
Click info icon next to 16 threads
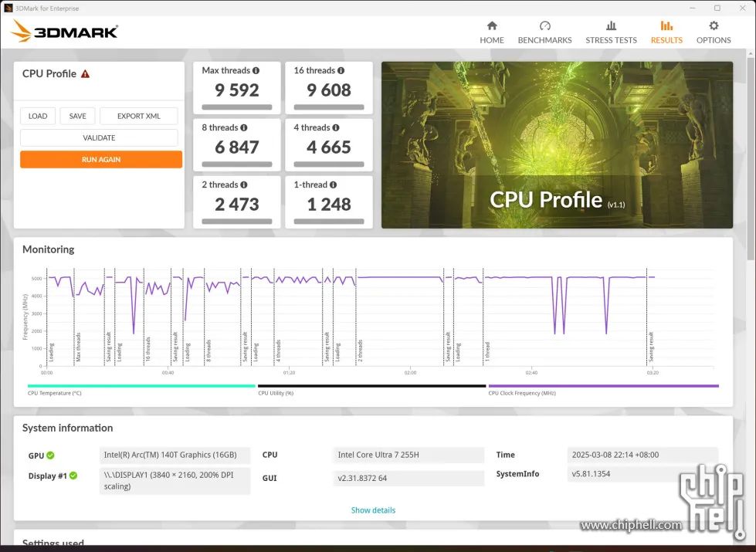341,70
